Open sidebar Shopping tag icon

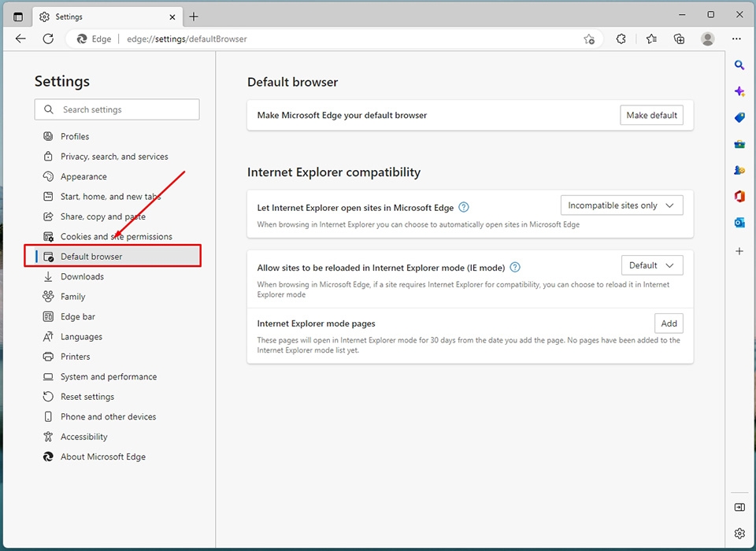pos(739,117)
